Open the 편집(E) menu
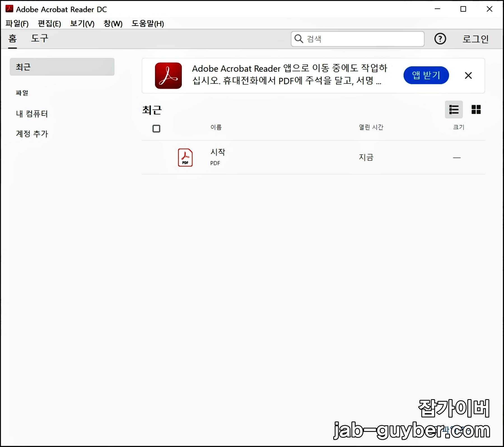The image size is (504, 447). point(49,23)
